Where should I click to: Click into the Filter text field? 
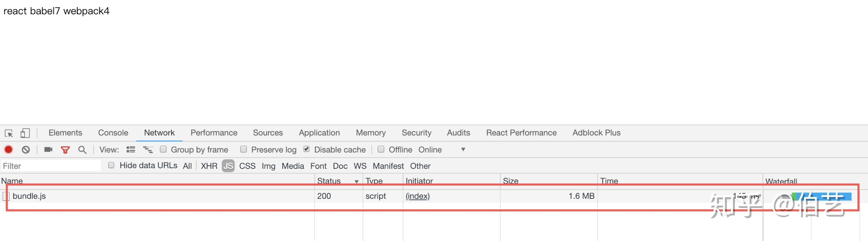[x=51, y=166]
